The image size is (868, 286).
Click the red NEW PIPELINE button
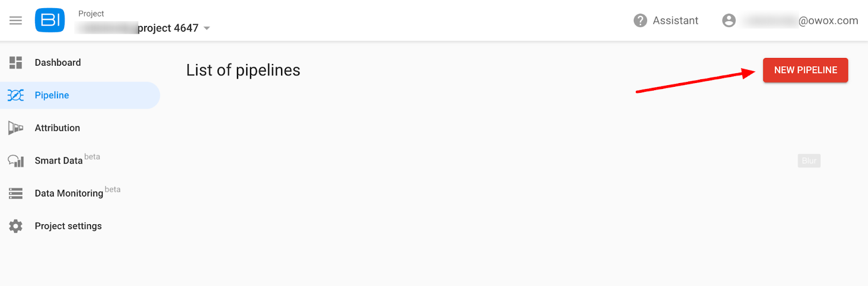[x=805, y=70]
